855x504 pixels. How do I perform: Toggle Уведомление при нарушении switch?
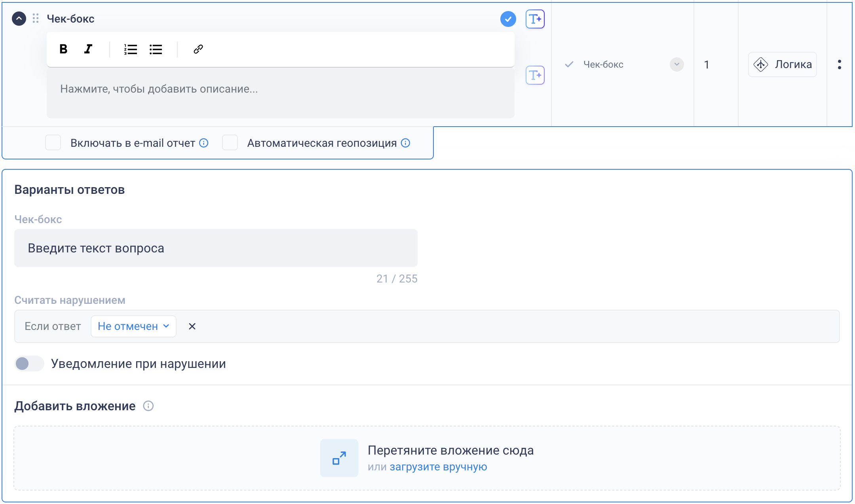(x=29, y=364)
